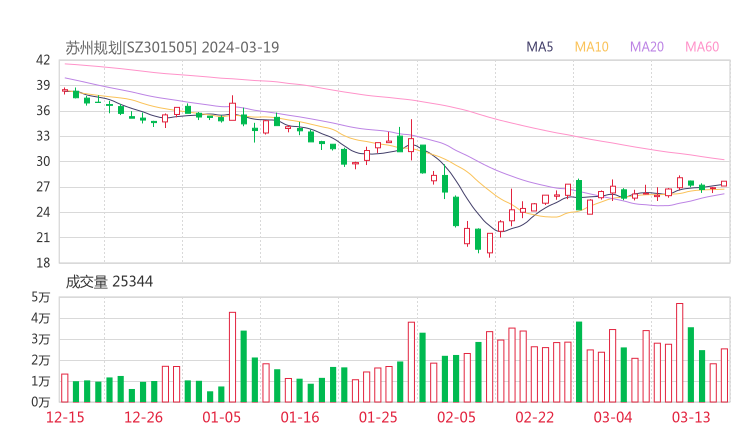Select the 12-15 date on the axis
Image resolution: width=740 pixels, height=440 pixels.
tap(65, 417)
